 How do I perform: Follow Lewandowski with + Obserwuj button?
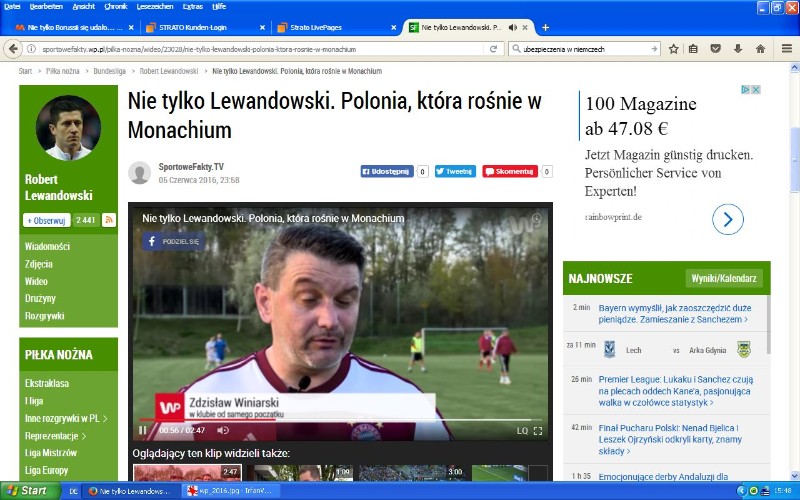(x=46, y=220)
